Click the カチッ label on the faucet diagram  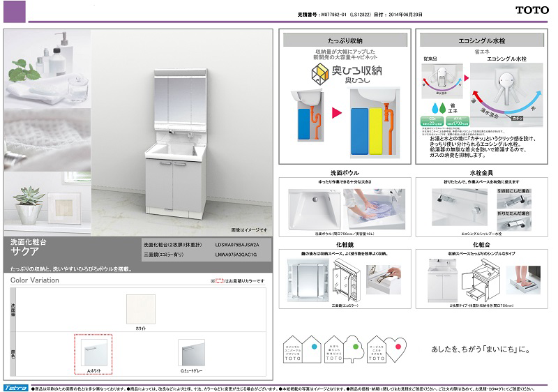[x=517, y=118]
